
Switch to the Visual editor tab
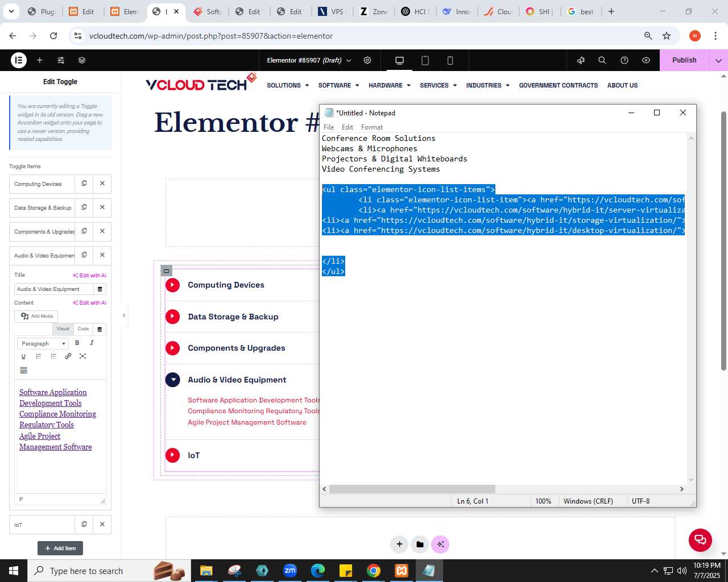click(x=63, y=329)
